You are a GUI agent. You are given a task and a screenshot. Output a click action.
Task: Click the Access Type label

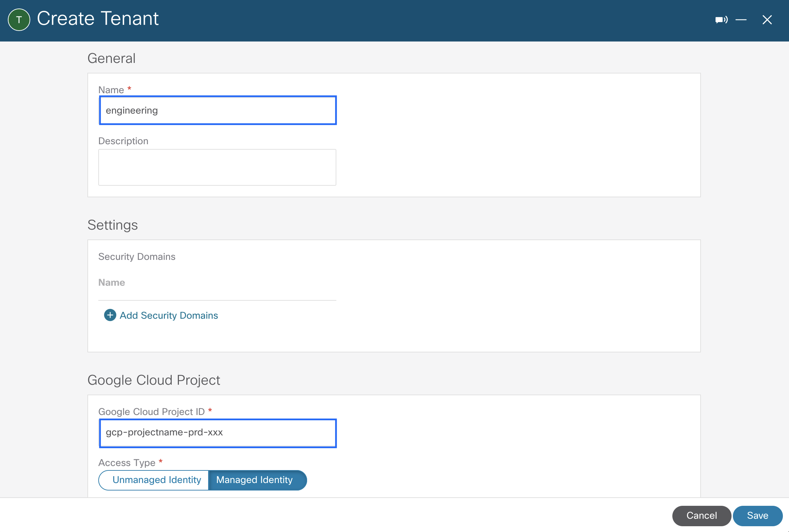pos(127,463)
